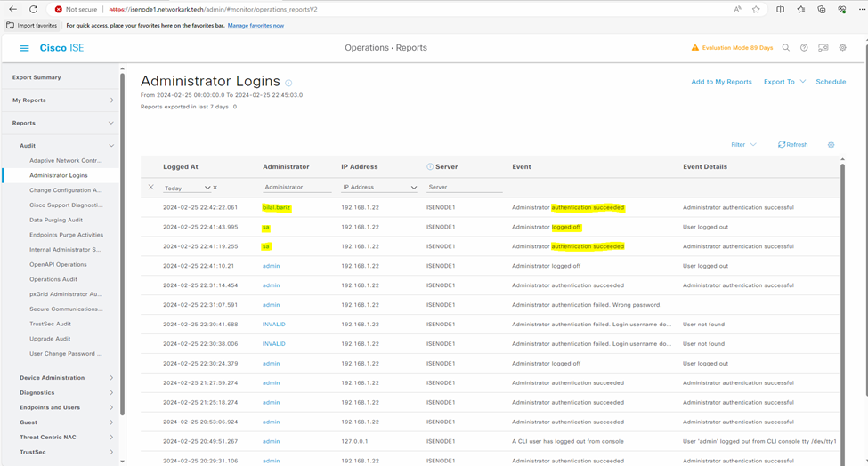Click Add to My Reports link

[x=721, y=82]
